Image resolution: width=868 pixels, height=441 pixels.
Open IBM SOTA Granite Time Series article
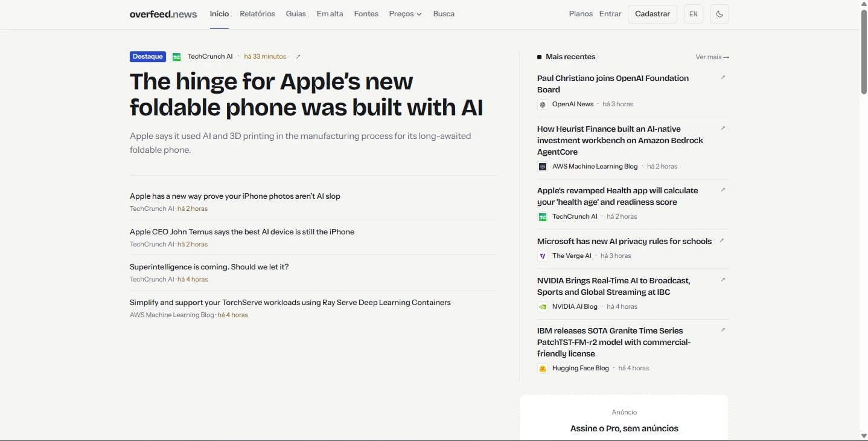coord(614,342)
